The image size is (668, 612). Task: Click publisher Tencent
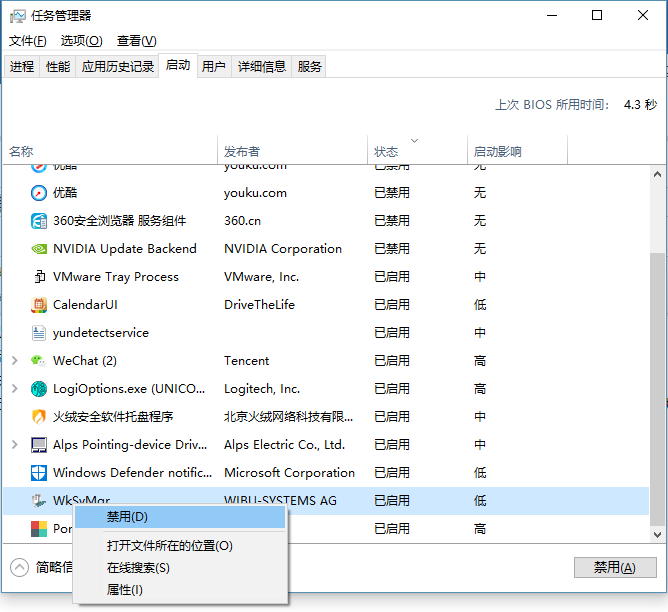(246, 361)
